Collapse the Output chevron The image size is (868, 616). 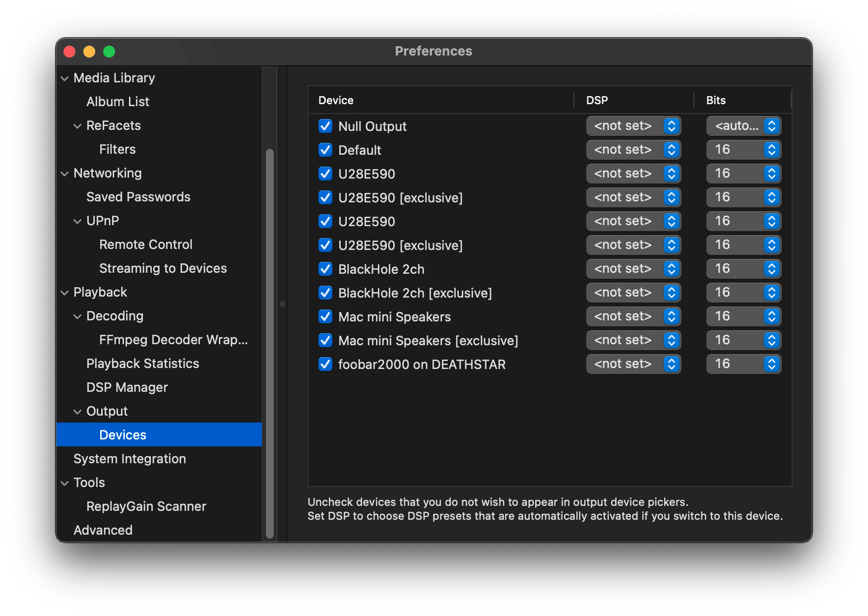tap(77, 412)
